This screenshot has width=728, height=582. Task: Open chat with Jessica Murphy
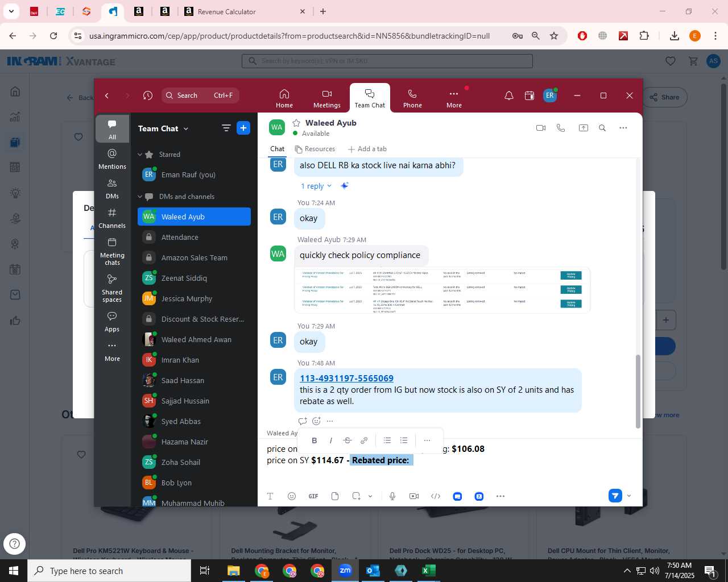(x=194, y=298)
